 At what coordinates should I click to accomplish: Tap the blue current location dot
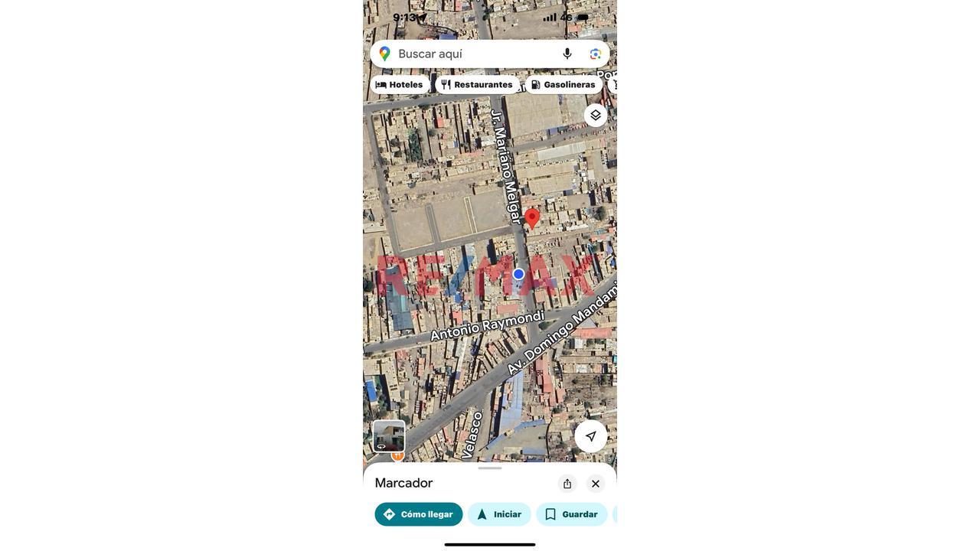coord(518,274)
